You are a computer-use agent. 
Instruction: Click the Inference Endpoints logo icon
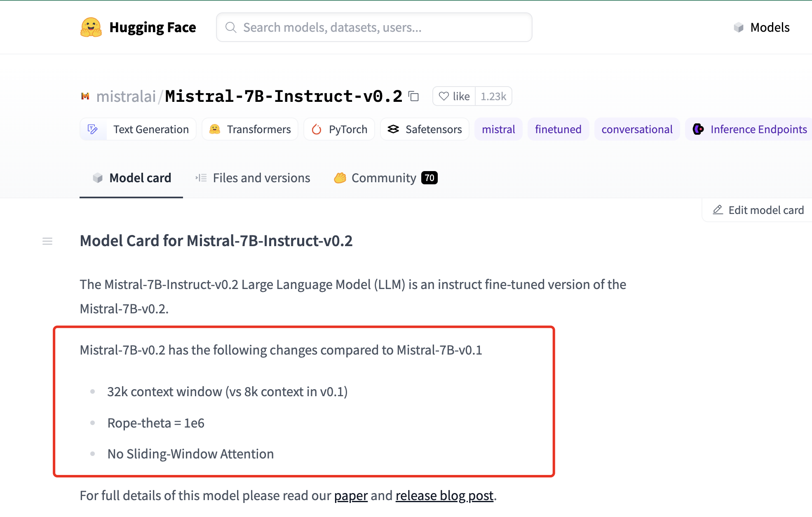(x=698, y=129)
